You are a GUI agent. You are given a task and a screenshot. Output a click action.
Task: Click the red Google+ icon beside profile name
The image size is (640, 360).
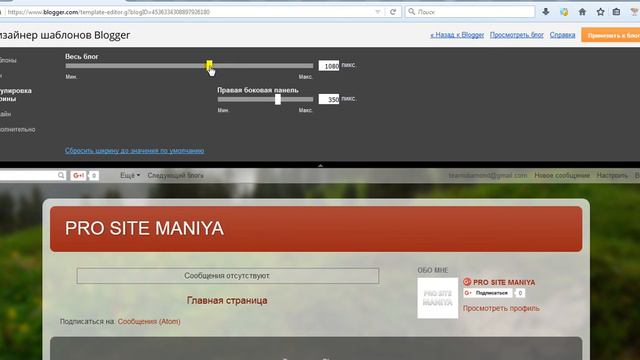467,282
